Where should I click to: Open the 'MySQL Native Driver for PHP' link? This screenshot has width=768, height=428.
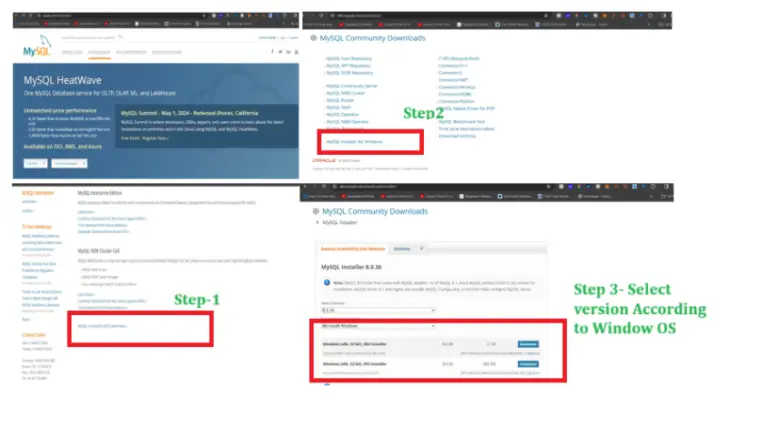point(466,108)
